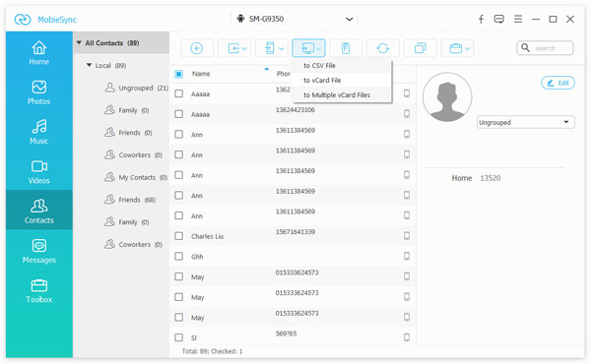
Task: Toggle the select-all checkbox beside Name
Action: tap(179, 74)
